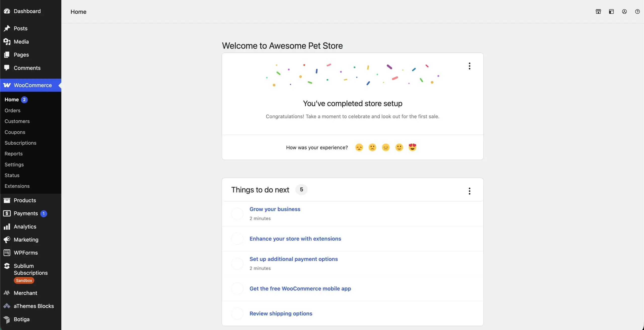Open the store icon in the top header
The height and width of the screenshot is (330, 644).
click(598, 12)
